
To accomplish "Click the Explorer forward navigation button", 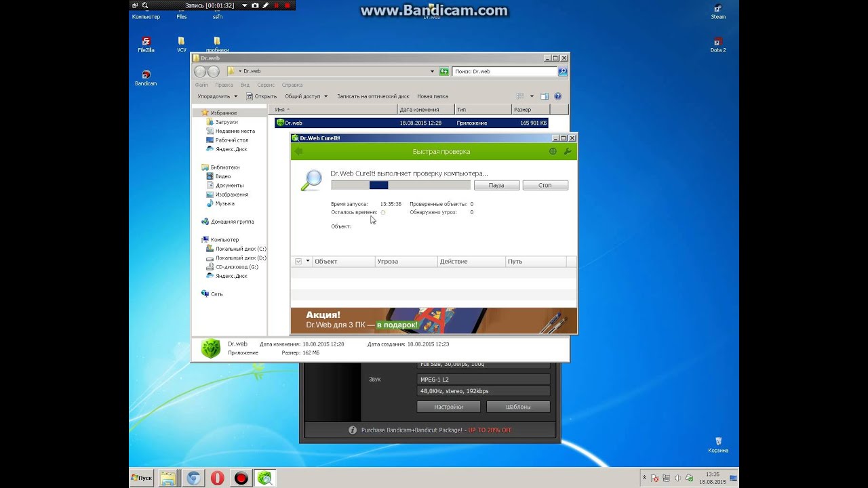I will tap(214, 71).
